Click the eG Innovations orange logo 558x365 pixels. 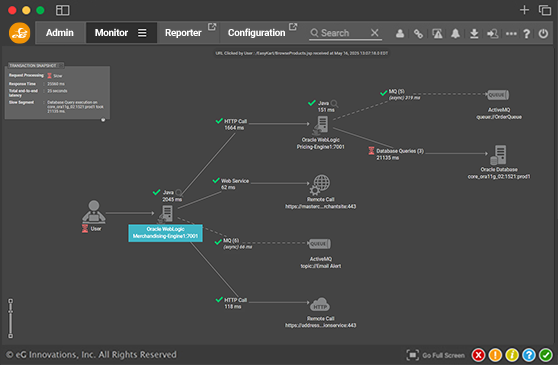(x=19, y=33)
